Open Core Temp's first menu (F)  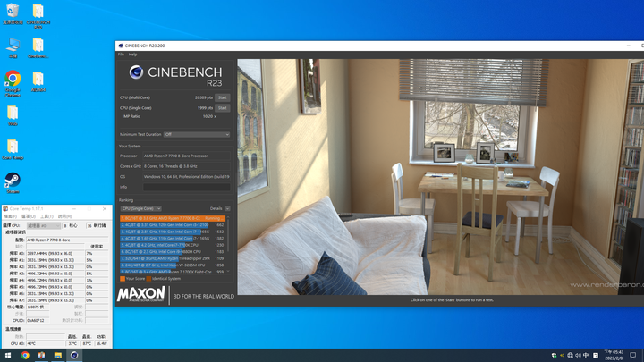(x=10, y=216)
